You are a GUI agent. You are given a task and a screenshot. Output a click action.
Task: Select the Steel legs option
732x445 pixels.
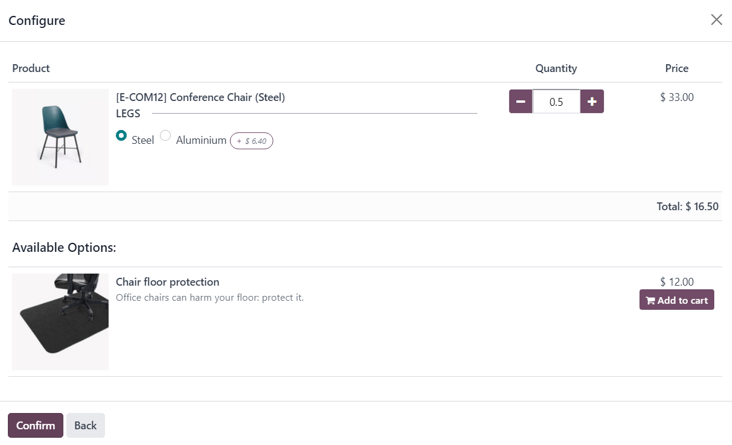coord(121,136)
